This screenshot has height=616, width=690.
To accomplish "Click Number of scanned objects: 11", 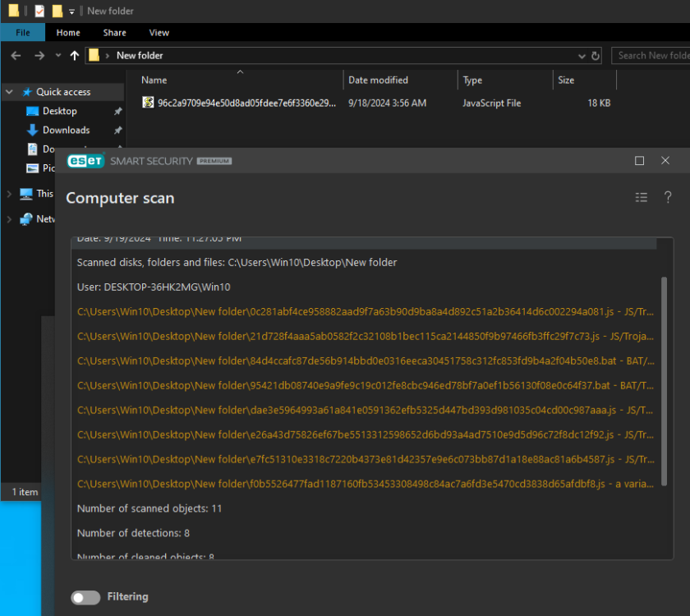I will click(149, 508).
